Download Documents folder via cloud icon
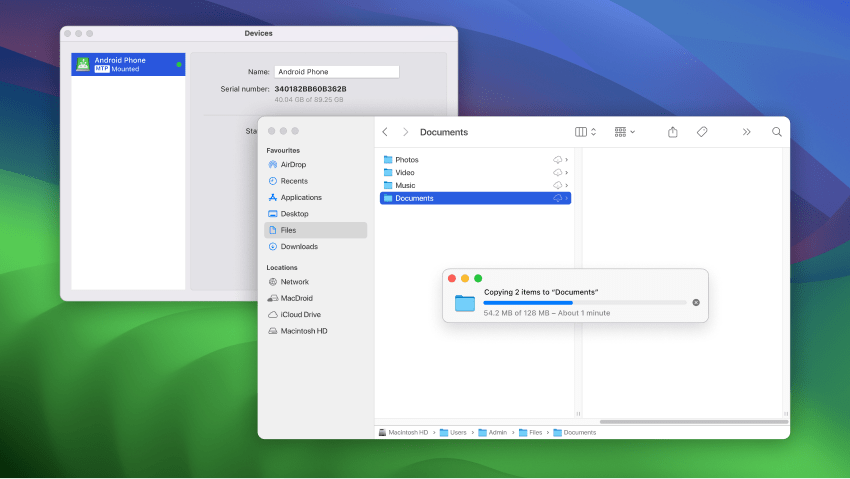The image size is (850, 479). click(557, 198)
